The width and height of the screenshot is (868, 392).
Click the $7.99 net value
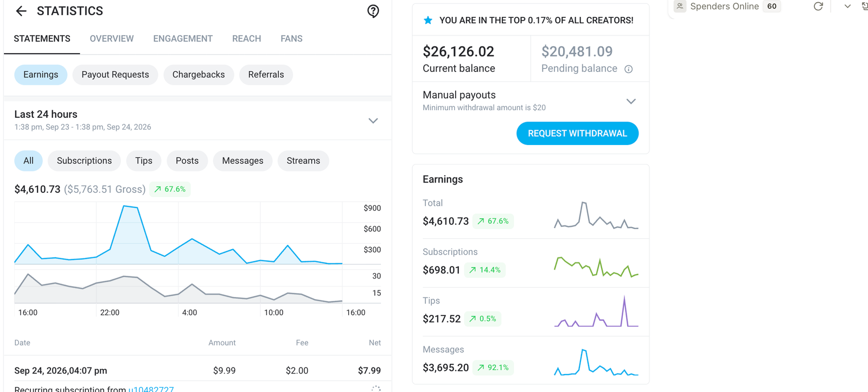pyautogui.click(x=369, y=370)
